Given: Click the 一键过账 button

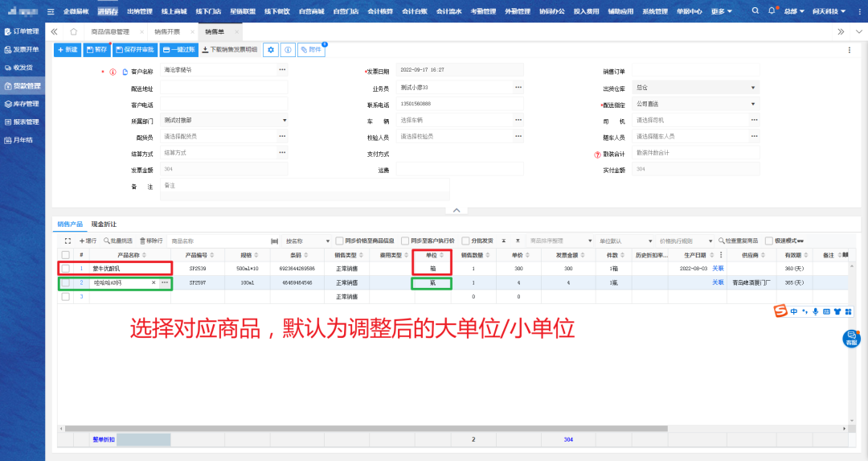Looking at the screenshot, I should point(178,50).
